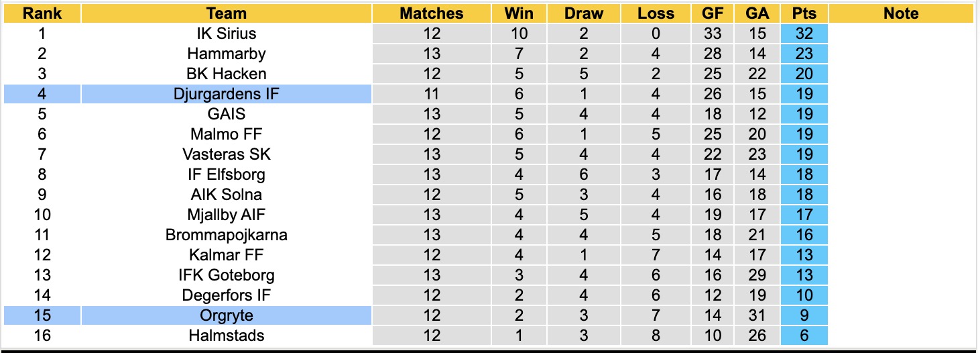Select the Loss column header

[x=656, y=13]
